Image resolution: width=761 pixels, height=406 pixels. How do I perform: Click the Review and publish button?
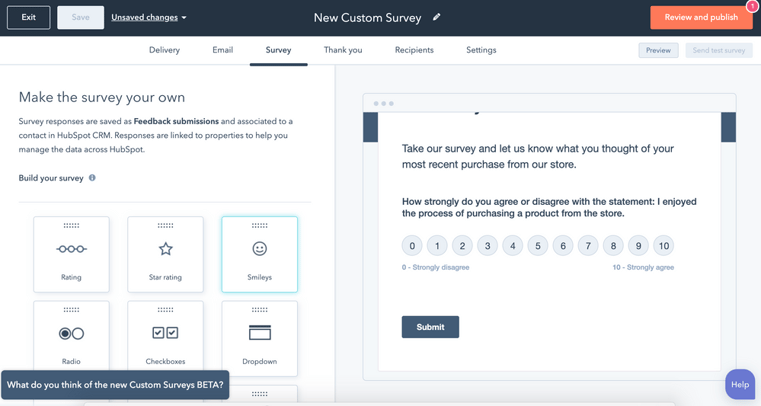coord(701,18)
